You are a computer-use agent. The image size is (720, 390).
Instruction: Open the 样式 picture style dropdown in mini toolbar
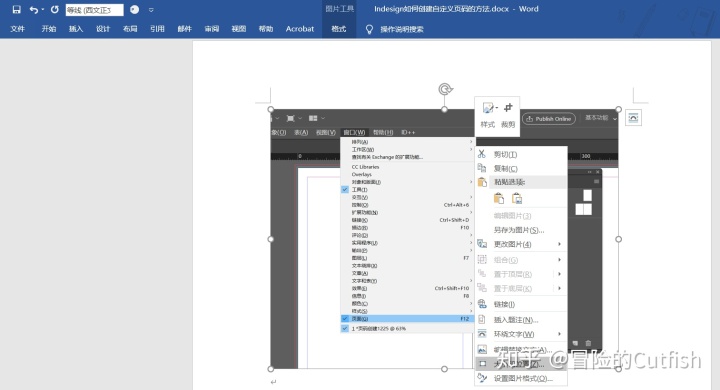488,115
